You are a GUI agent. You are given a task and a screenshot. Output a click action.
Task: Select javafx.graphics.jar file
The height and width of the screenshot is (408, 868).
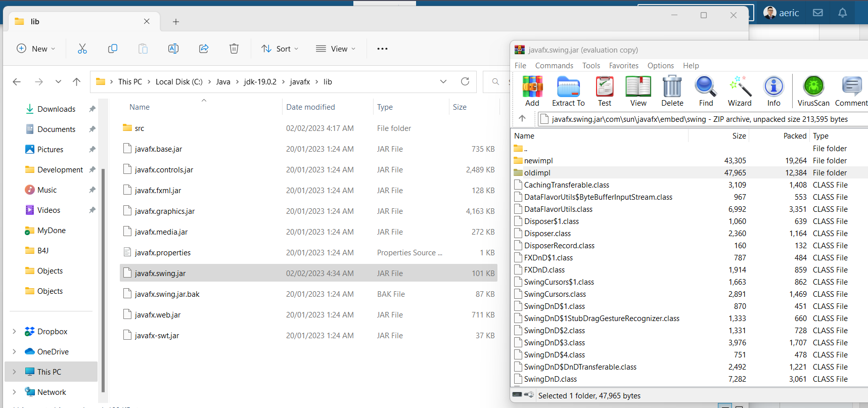[308, 211]
